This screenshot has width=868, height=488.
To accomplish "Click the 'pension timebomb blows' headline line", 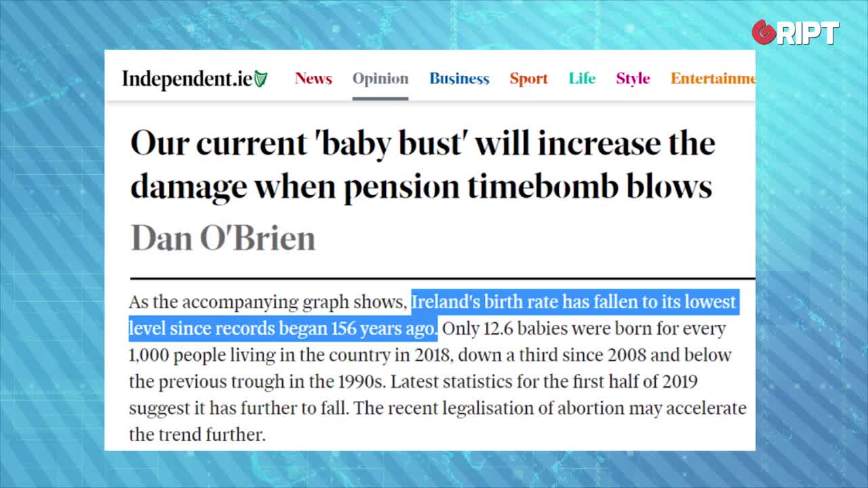I will pos(420,186).
